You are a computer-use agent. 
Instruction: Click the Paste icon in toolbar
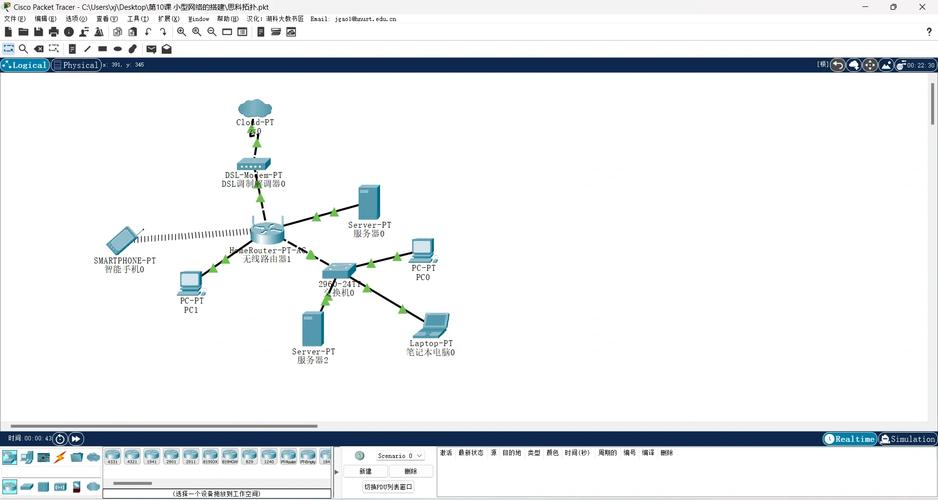point(133,32)
